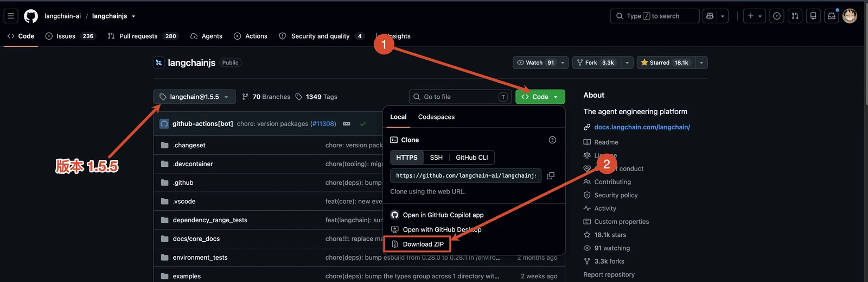The height and width of the screenshot is (282, 868).
Task: Open the 91 watching link
Action: [x=607, y=248]
